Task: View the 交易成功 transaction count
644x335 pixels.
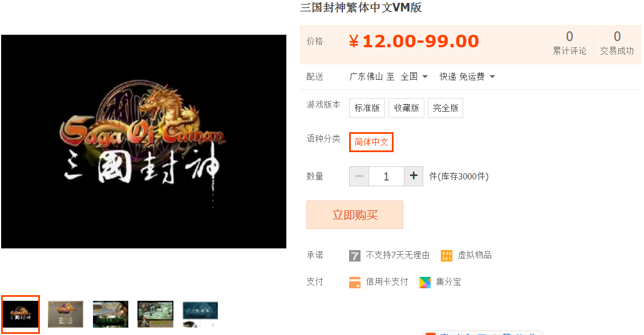Action: [617, 43]
